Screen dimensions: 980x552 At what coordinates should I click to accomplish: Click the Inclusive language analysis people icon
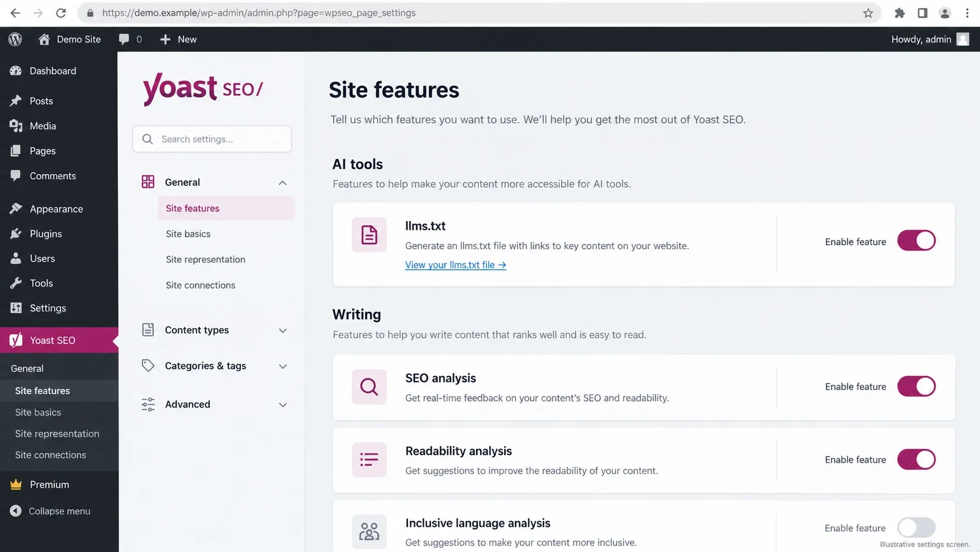pos(369,531)
